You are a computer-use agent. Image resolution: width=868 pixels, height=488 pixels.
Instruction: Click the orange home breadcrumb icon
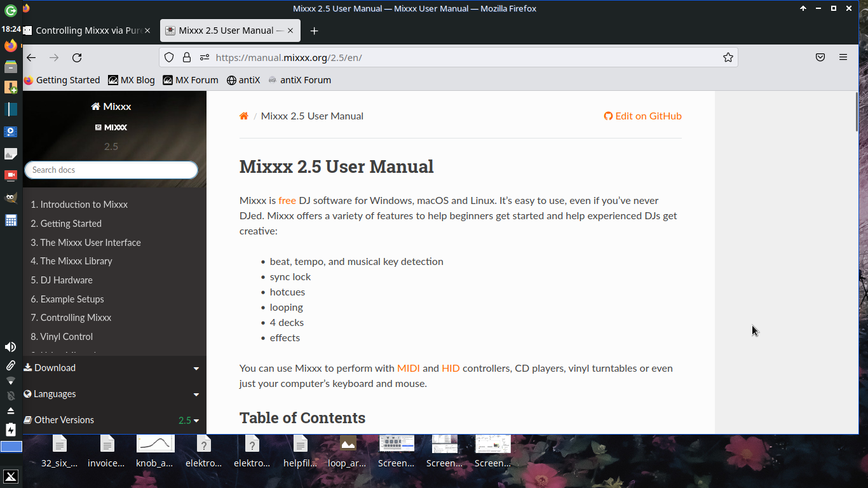pos(244,116)
